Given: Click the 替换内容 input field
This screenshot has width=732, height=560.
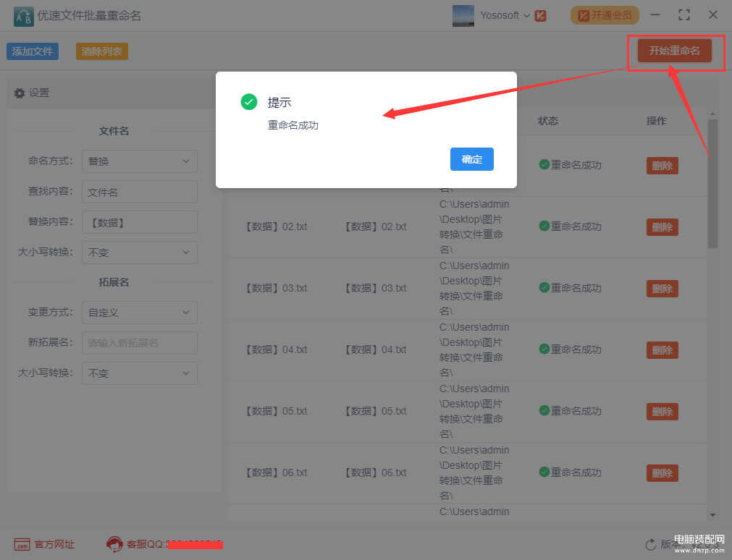Looking at the screenshot, I should click(139, 223).
